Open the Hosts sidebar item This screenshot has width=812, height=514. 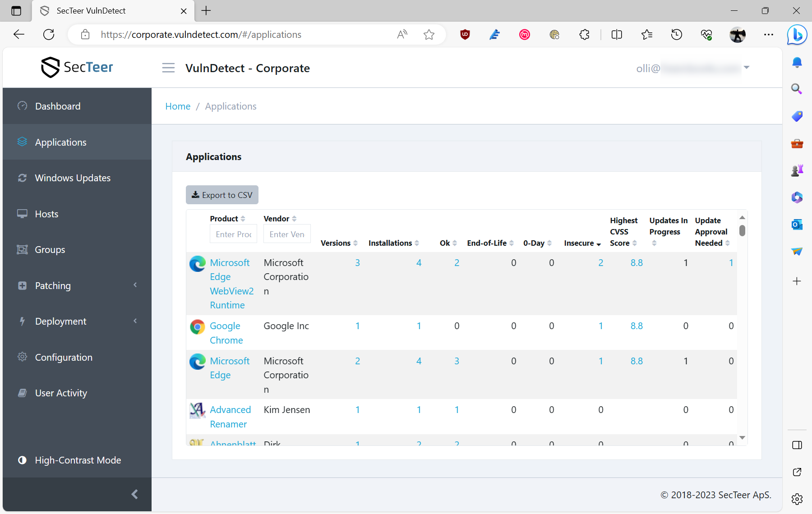tap(46, 214)
